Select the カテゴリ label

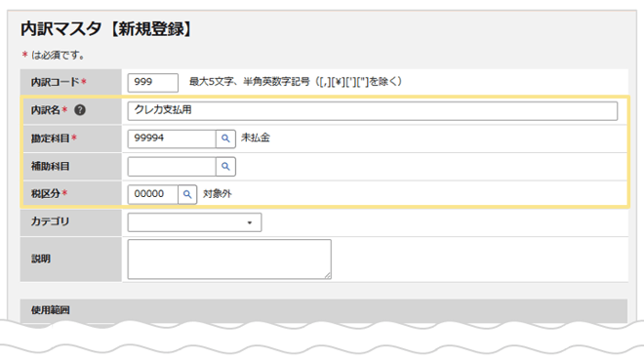tap(50, 221)
